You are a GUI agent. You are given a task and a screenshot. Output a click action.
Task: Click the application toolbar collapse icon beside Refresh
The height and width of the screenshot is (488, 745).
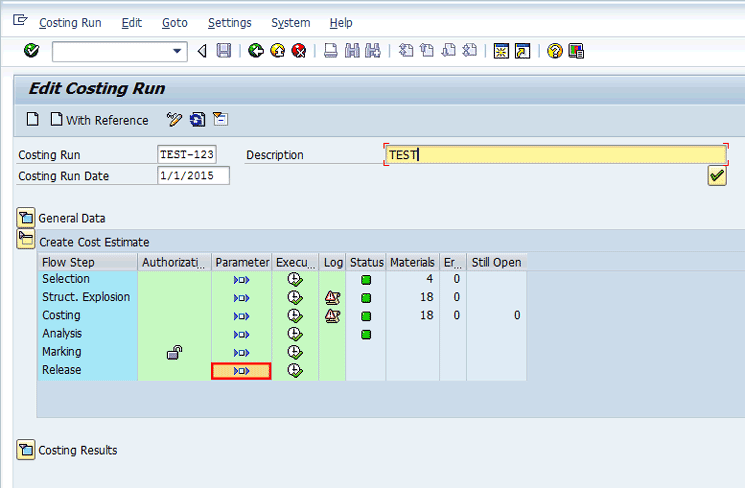point(220,119)
